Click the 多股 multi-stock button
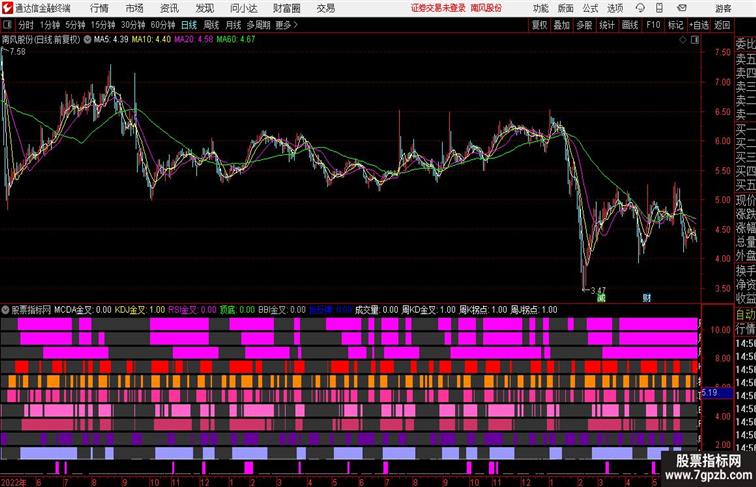 point(584,25)
